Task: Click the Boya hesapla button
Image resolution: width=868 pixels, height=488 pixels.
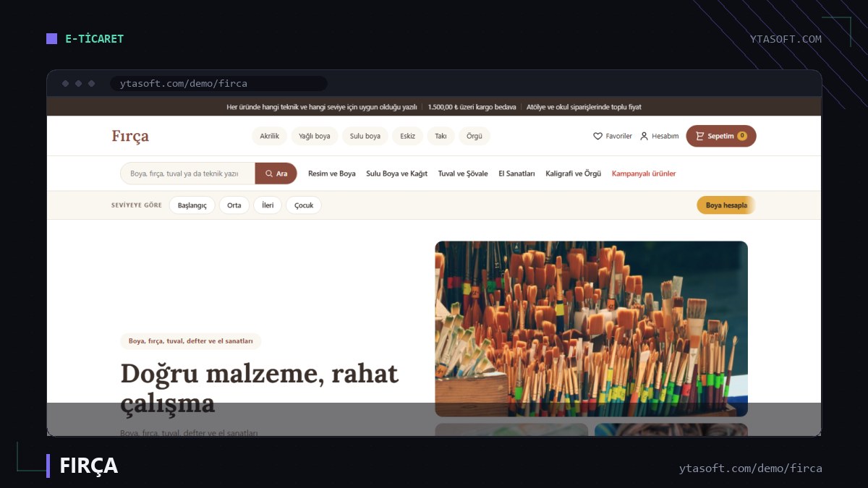Action: coord(726,205)
